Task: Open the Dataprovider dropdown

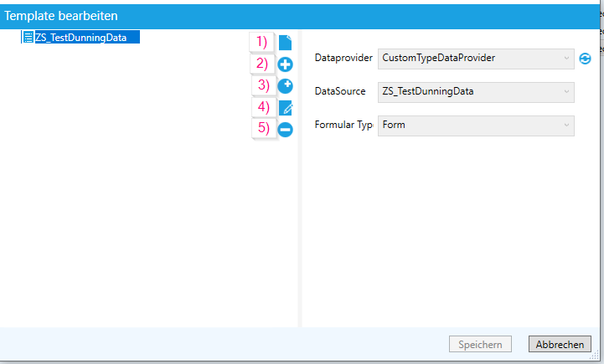Action: point(476,59)
